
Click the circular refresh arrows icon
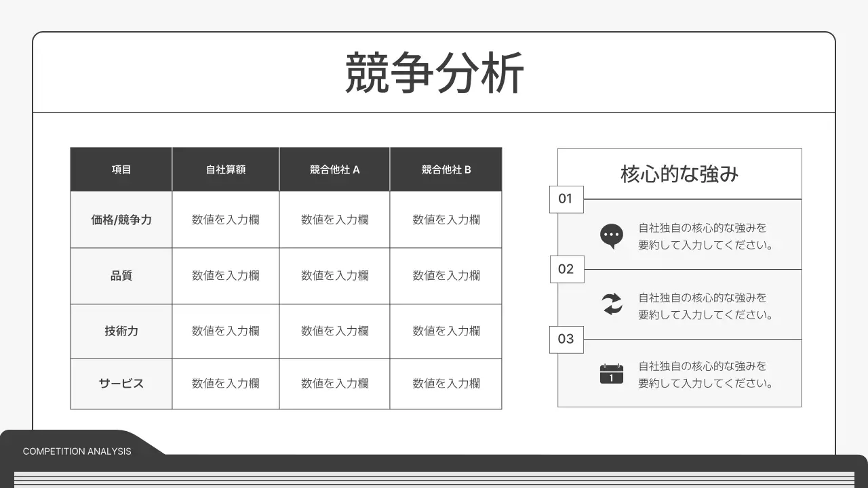pyautogui.click(x=612, y=305)
